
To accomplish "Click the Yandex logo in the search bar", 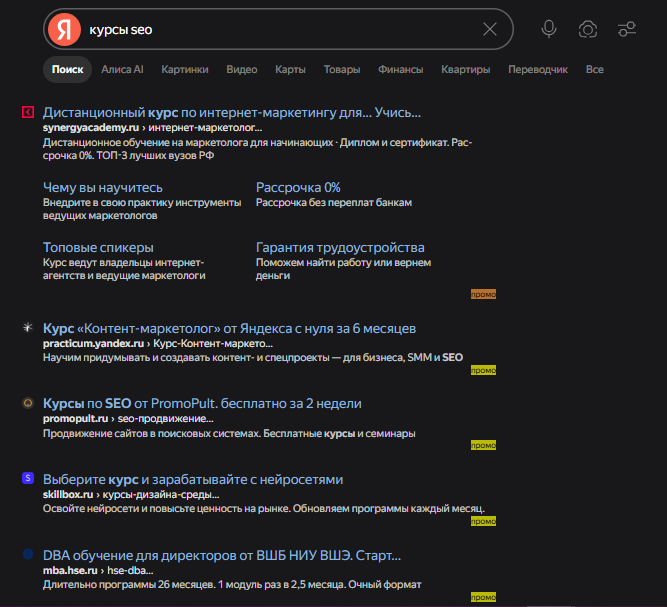I will click(x=64, y=29).
